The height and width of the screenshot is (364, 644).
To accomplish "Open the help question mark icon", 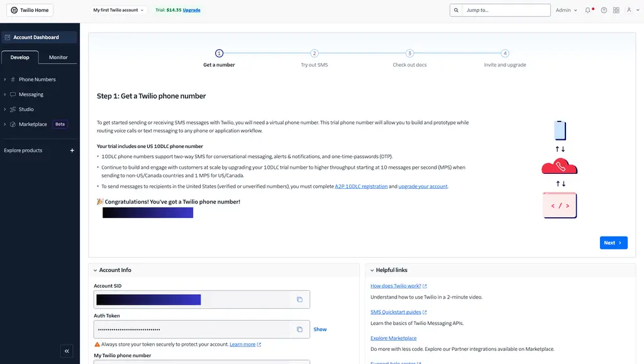I will pos(604,10).
